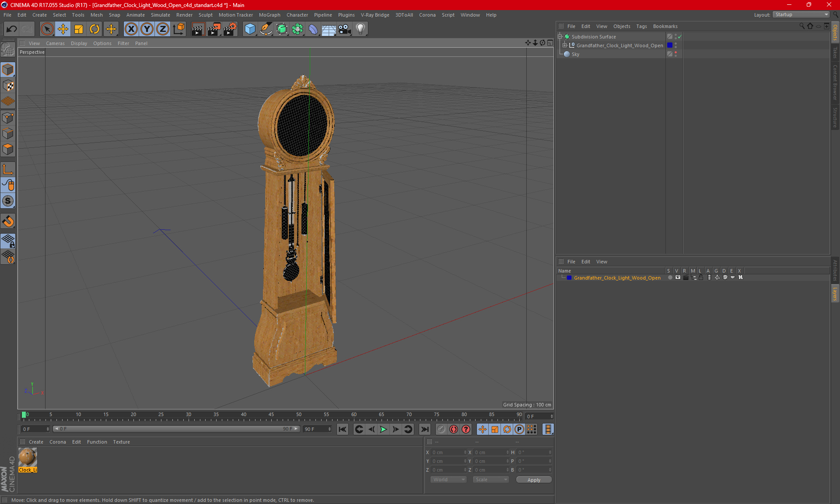Select the Live Selection tool
840x504 pixels.
pyautogui.click(x=47, y=29)
